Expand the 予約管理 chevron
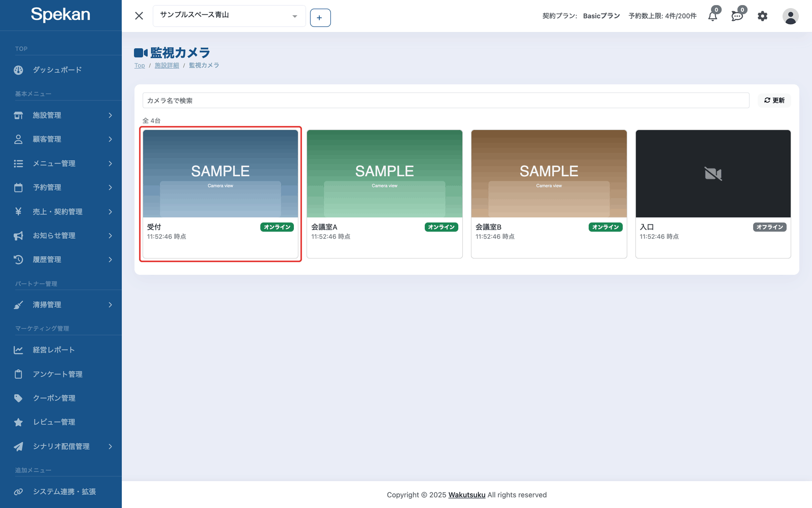The image size is (812, 508). [110, 187]
